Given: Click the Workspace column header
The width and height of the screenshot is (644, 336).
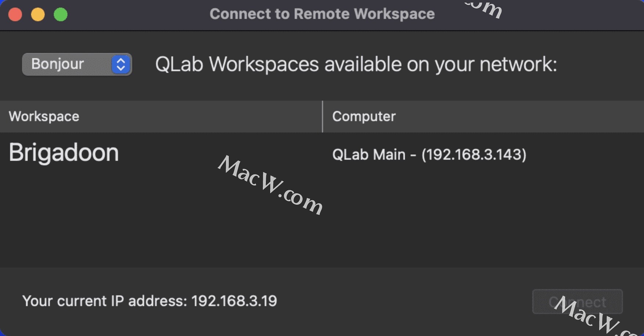Looking at the screenshot, I should pos(161,116).
